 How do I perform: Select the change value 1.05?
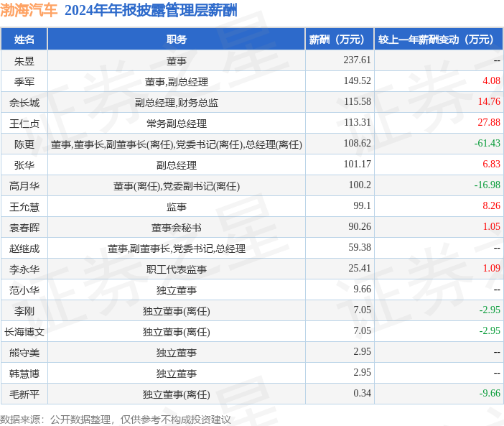pyautogui.click(x=492, y=227)
